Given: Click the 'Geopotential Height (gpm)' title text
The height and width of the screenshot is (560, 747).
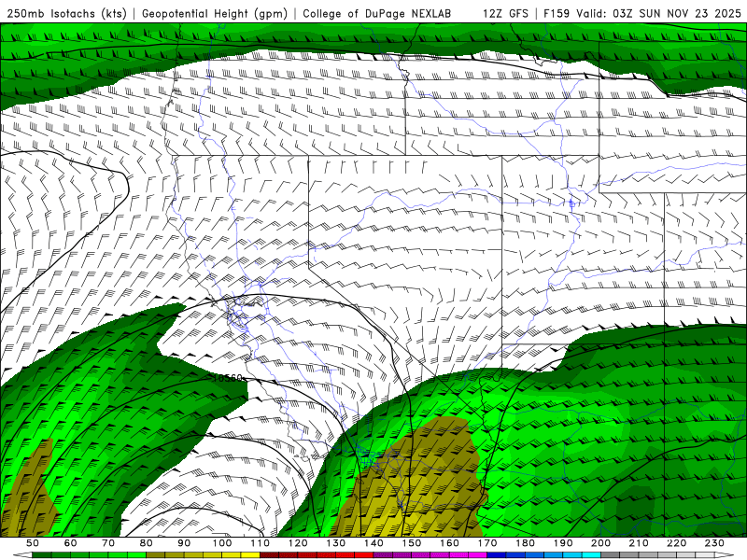Looking at the screenshot, I should coord(215,14).
